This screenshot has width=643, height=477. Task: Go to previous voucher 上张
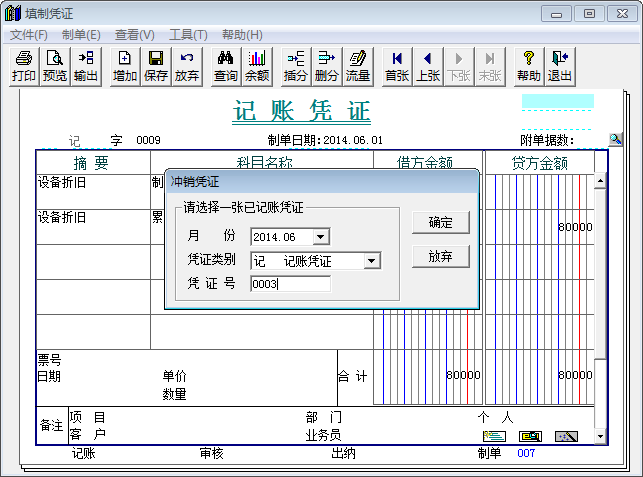(428, 66)
